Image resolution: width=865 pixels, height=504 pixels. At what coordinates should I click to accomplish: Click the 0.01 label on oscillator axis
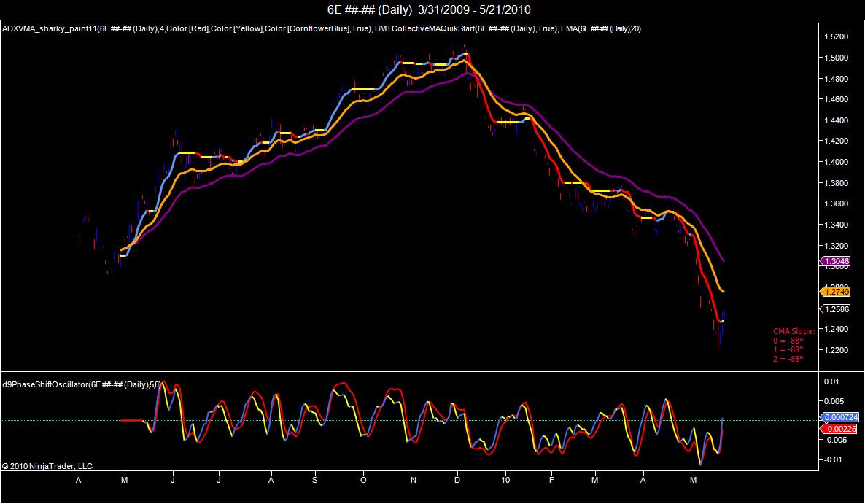click(832, 381)
